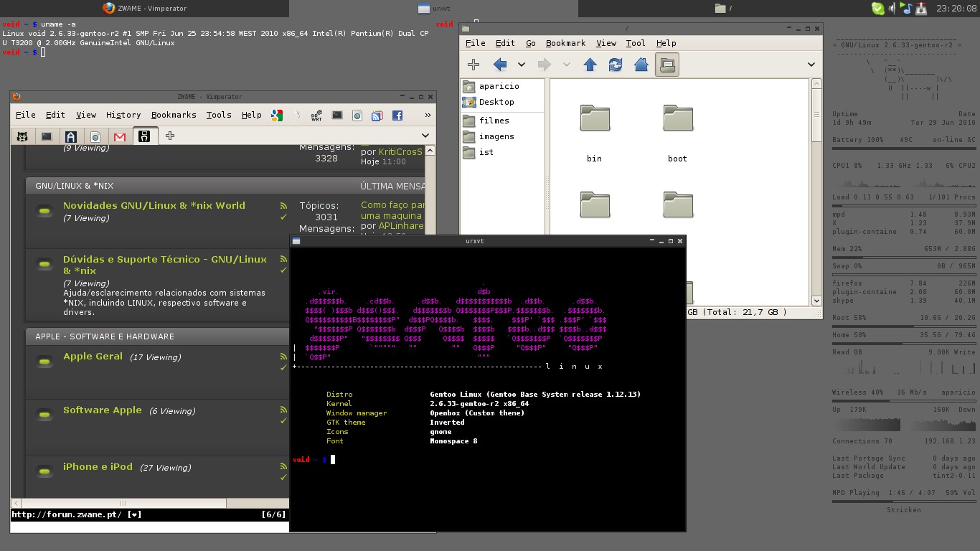This screenshot has width=980, height=551.
Task: Click the Facebook bookmark icon
Action: coord(397,115)
